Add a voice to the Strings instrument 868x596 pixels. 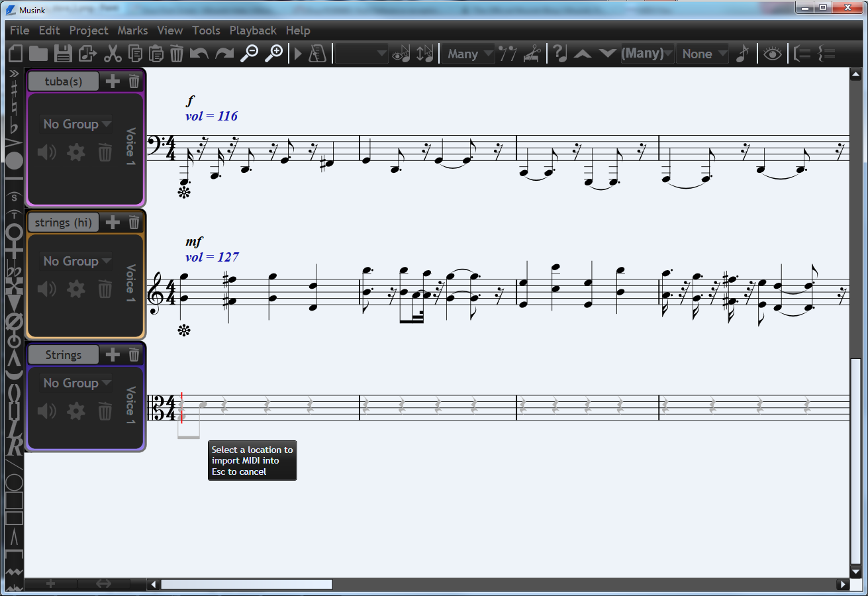click(x=113, y=355)
